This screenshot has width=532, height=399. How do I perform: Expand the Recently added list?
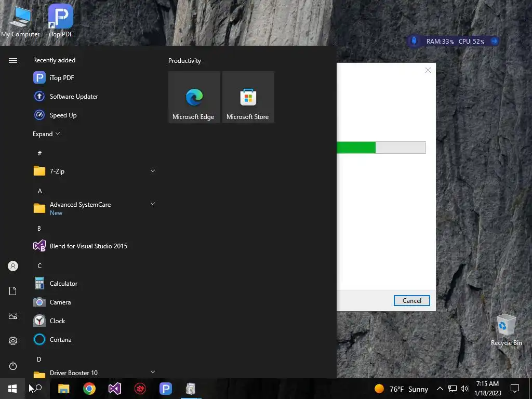[46, 134]
